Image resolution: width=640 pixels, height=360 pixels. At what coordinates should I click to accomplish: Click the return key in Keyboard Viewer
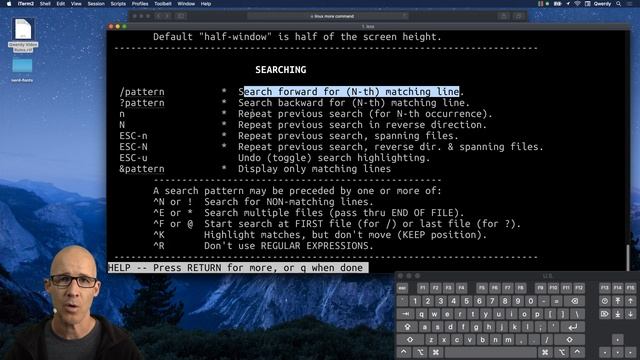[573, 327]
